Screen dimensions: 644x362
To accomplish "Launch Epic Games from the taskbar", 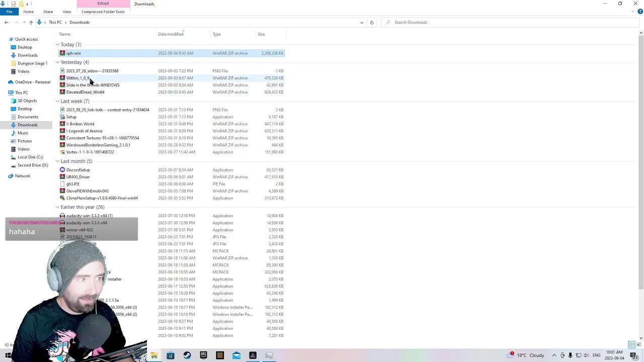I will tap(203, 355).
